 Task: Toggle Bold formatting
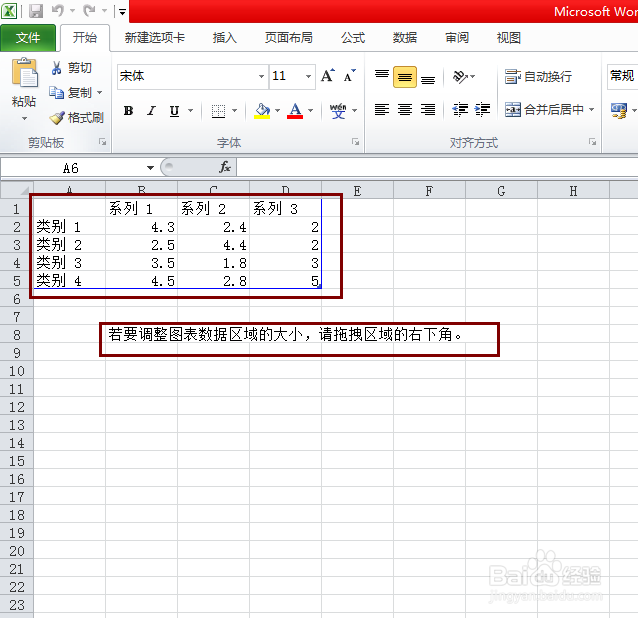coord(129,111)
